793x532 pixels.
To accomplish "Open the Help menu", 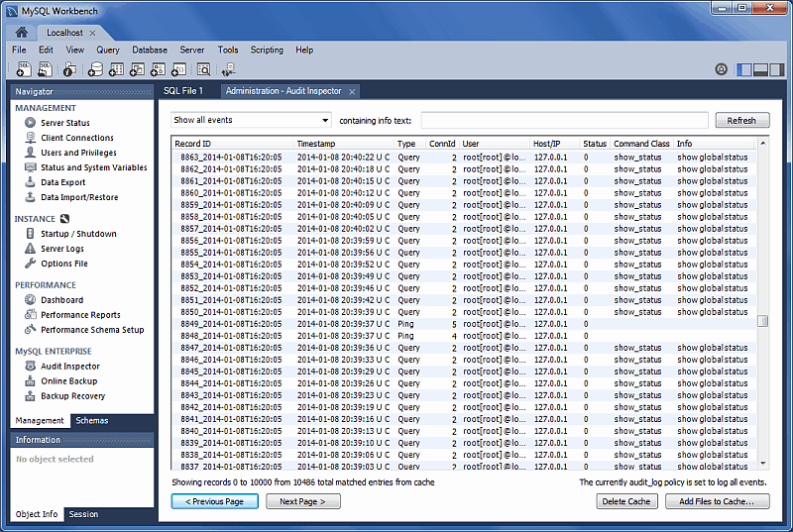I will point(304,50).
